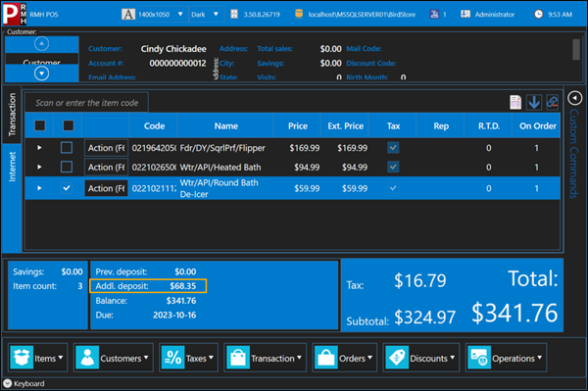This screenshot has height=391, width=588.
Task: Click the item code scan input field
Action: [x=86, y=102]
